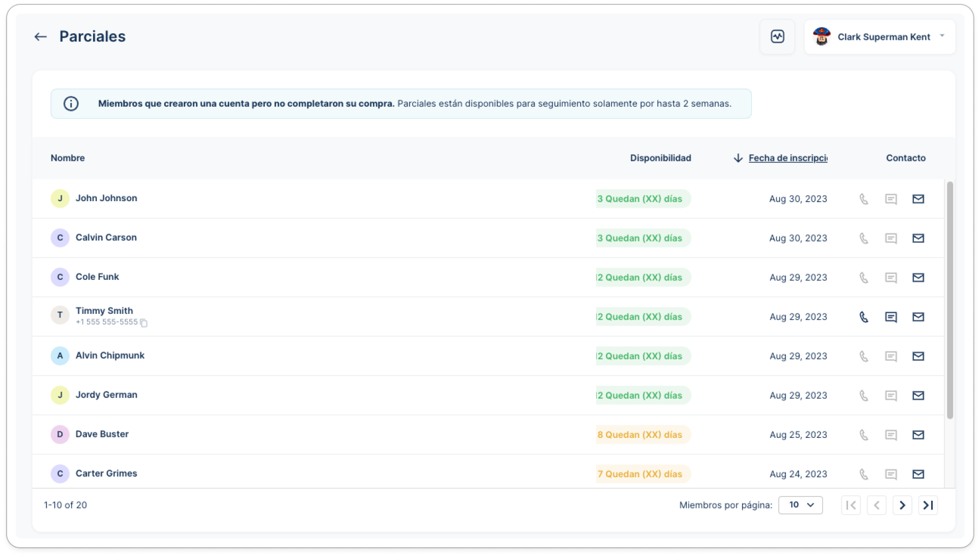Click the Aug 24, 2023 date cell

click(x=798, y=475)
